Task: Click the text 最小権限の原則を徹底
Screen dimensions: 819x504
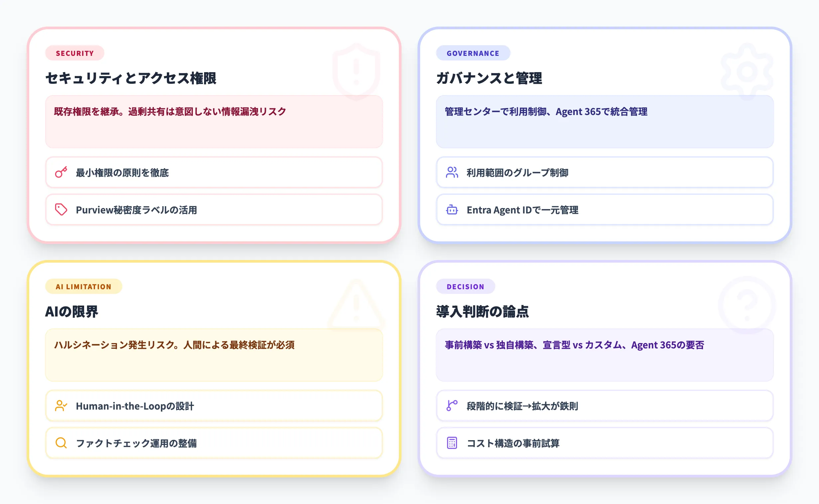Action: point(122,173)
